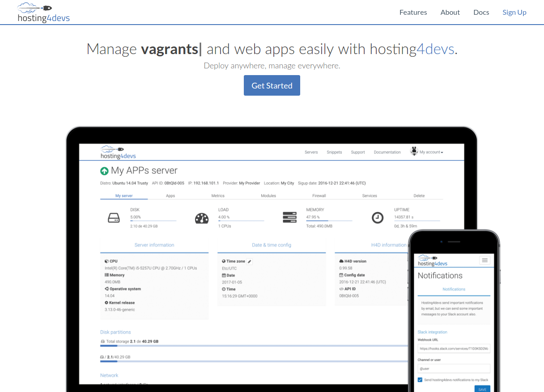Image resolution: width=544 pixels, height=392 pixels.
Task: Select the Delete tab
Action: click(x=419, y=196)
